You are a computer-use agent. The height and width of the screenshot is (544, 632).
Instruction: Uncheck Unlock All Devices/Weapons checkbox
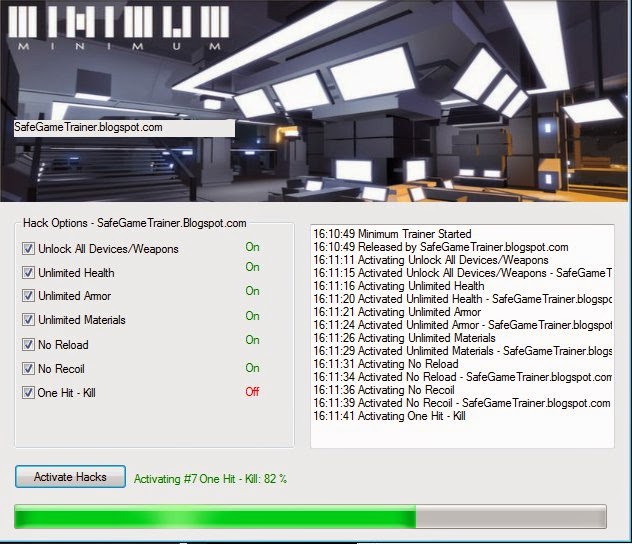tap(28, 248)
